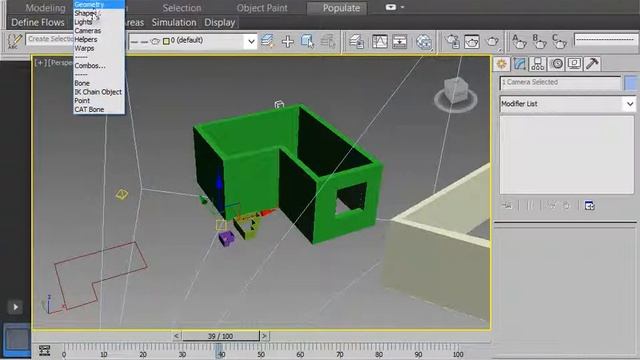
Task: Click the icon left of the globe
Action: click(x=400, y=41)
